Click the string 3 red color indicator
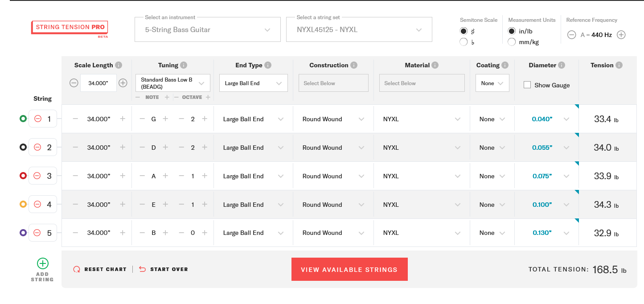 23,176
